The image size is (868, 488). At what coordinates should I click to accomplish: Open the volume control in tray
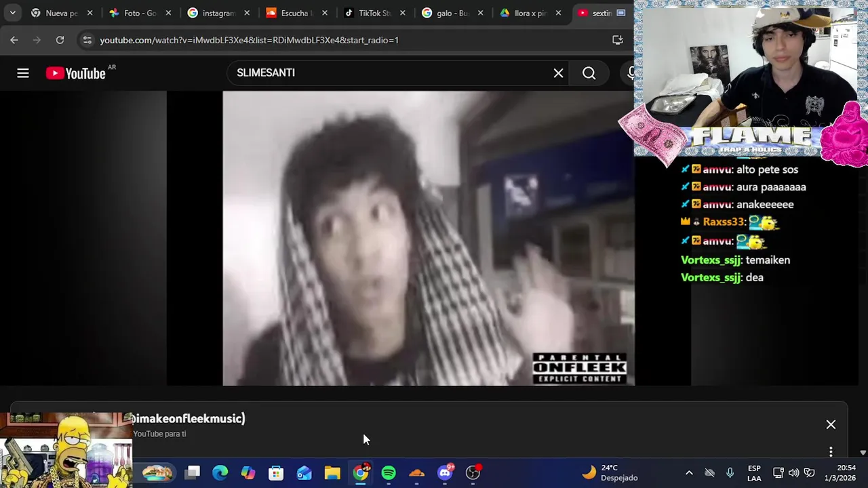click(x=793, y=472)
